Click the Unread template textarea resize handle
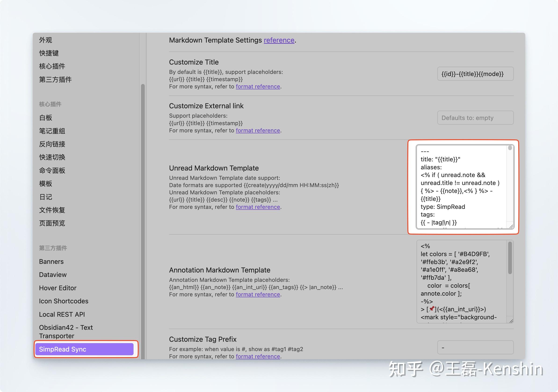This screenshot has height=392, width=558. 511,226
